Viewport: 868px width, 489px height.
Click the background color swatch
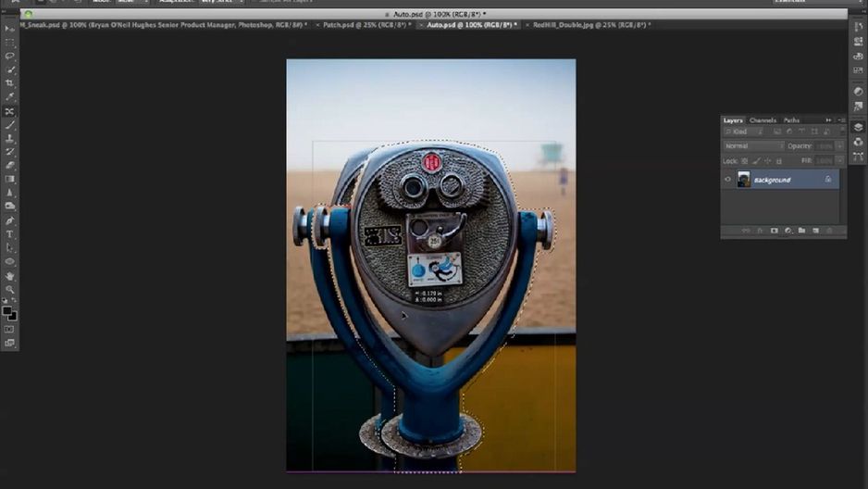(13, 318)
